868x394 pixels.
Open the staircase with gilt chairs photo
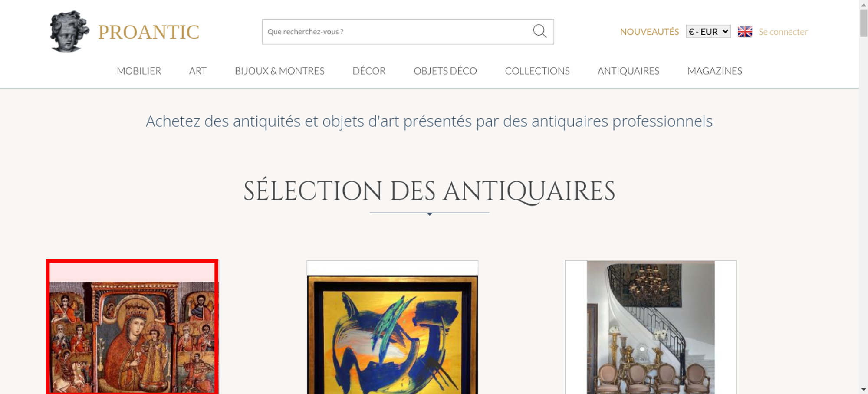[651, 327]
